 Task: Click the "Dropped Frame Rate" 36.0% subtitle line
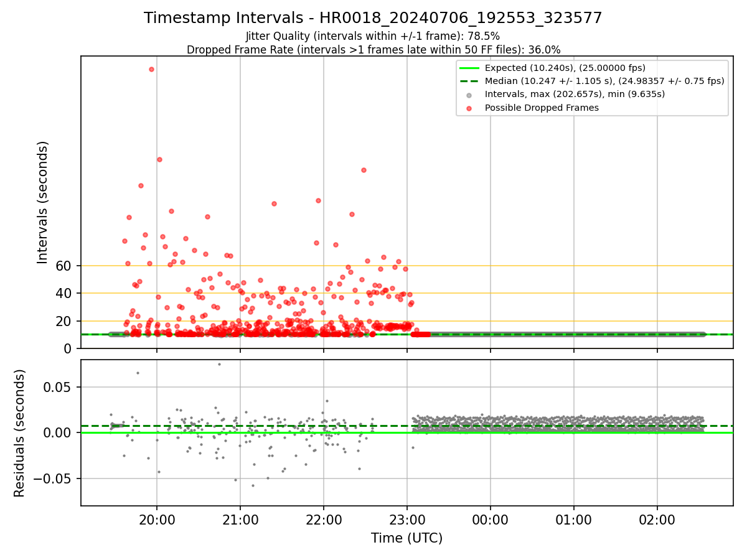pos(373,50)
